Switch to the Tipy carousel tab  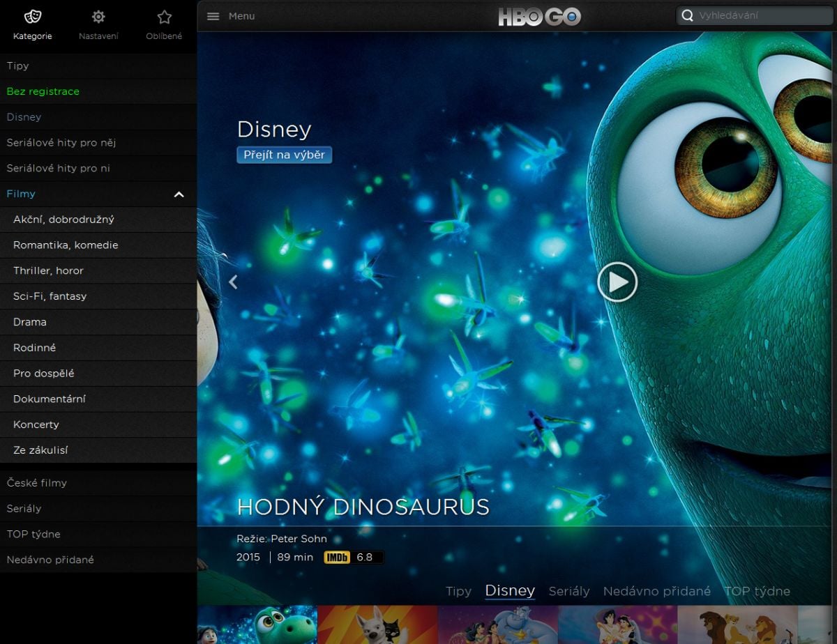pyautogui.click(x=458, y=591)
